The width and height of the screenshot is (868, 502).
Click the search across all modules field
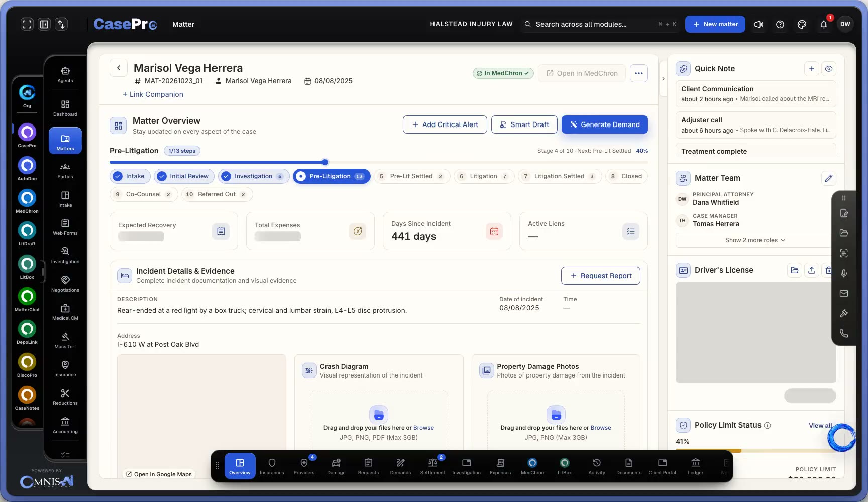[601, 24]
